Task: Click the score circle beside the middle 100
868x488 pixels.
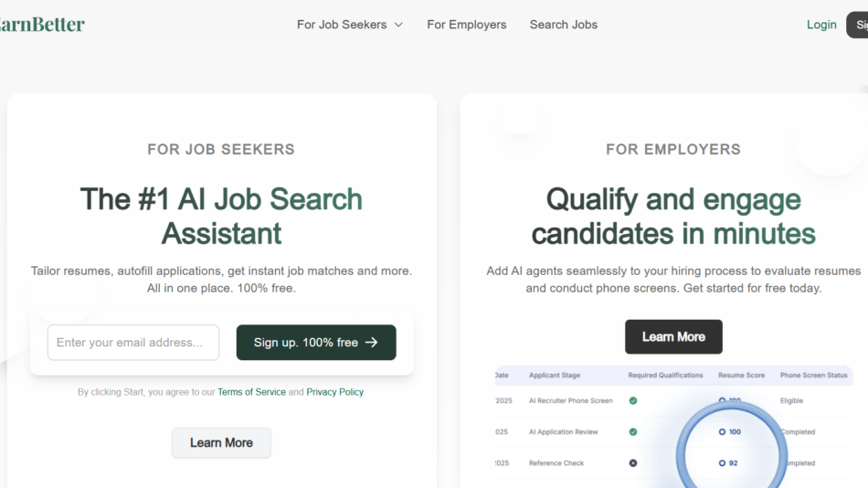Action: (x=722, y=432)
